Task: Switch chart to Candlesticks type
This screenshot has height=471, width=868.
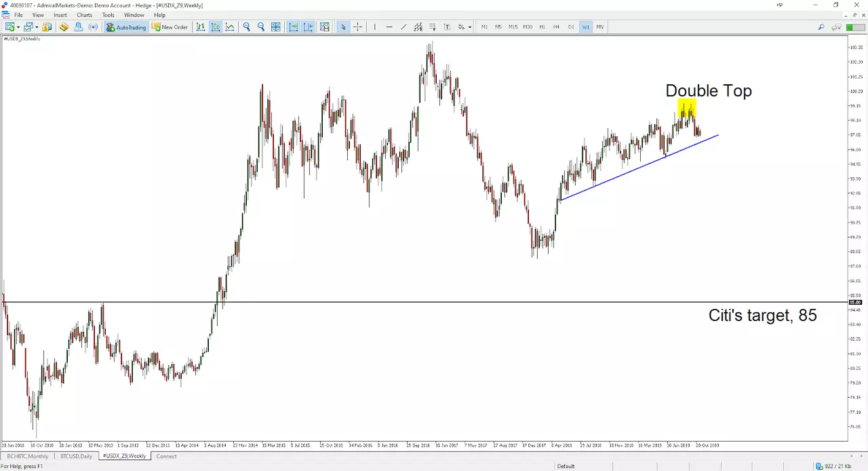Action: coord(215,27)
